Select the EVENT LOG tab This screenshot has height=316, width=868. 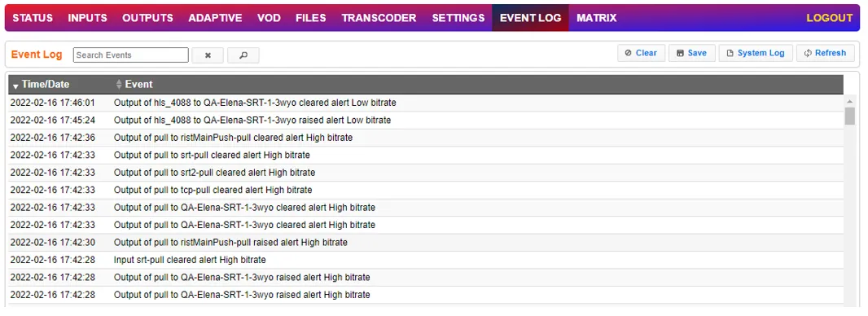(x=530, y=18)
